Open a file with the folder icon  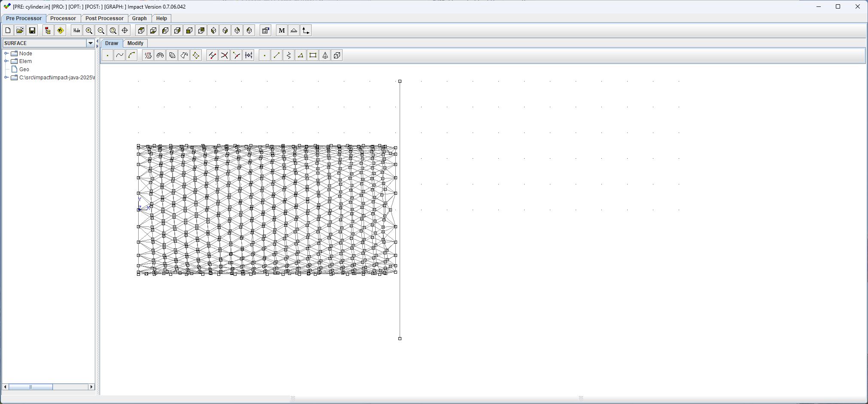[x=20, y=30]
